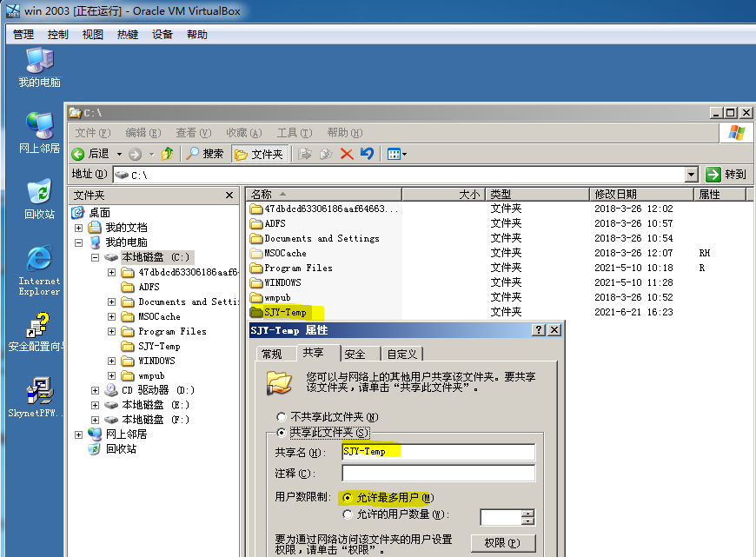Click the help question mark in properties dialog
This screenshot has width=756, height=557.
coord(539,330)
